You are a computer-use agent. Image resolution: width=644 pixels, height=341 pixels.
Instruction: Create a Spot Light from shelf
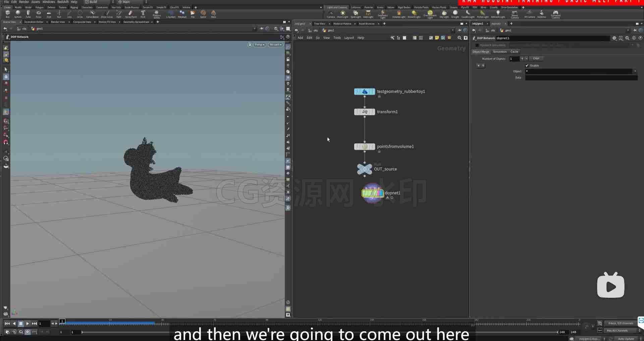[356, 14]
